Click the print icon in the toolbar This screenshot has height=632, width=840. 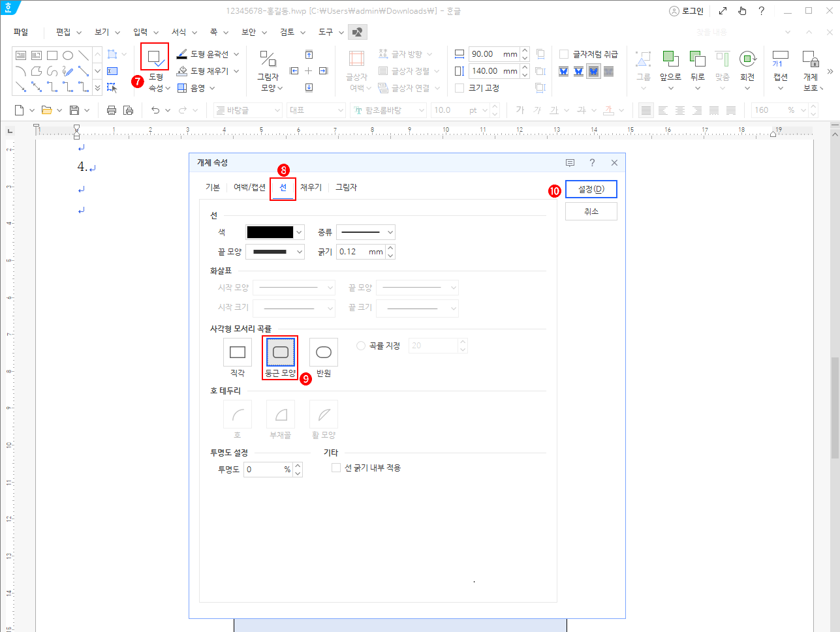click(112, 110)
